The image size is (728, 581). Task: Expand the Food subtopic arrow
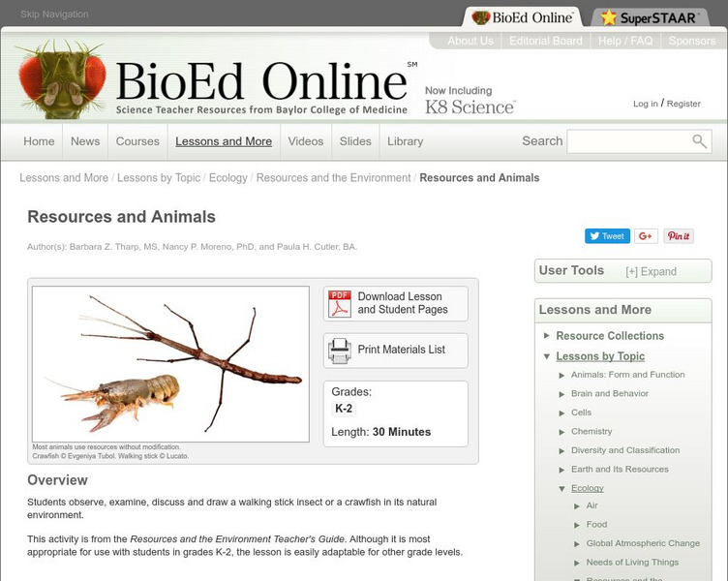tap(577, 525)
